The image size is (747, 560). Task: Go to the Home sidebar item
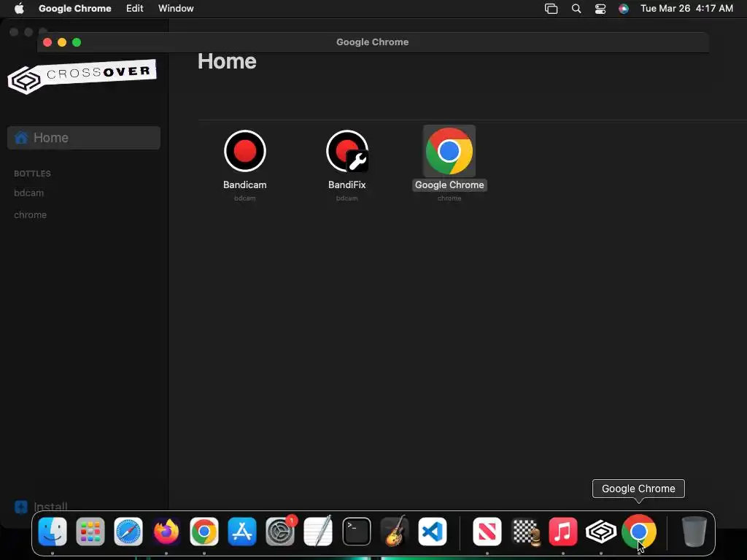point(84,138)
